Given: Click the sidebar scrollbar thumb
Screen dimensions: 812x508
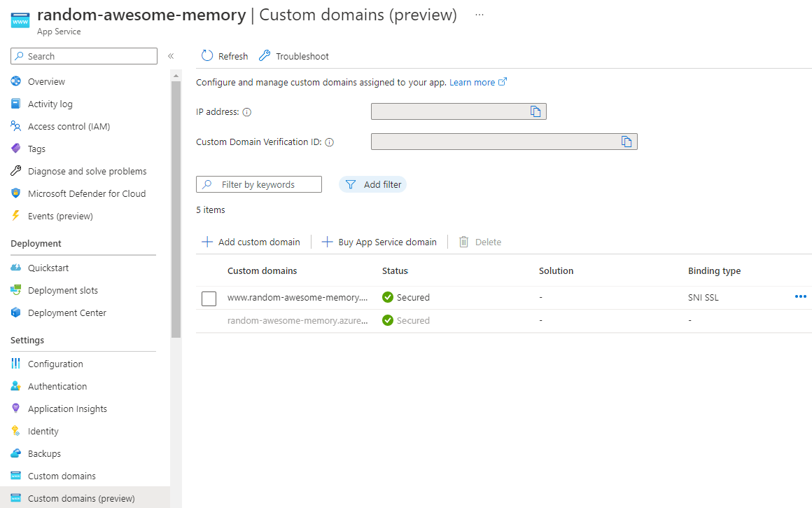Looking at the screenshot, I should click(176, 210).
